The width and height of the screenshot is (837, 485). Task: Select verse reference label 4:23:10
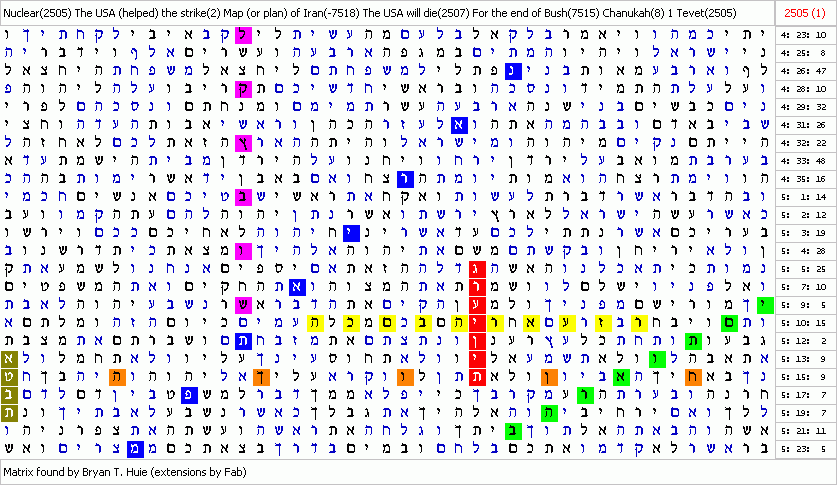[x=805, y=35]
